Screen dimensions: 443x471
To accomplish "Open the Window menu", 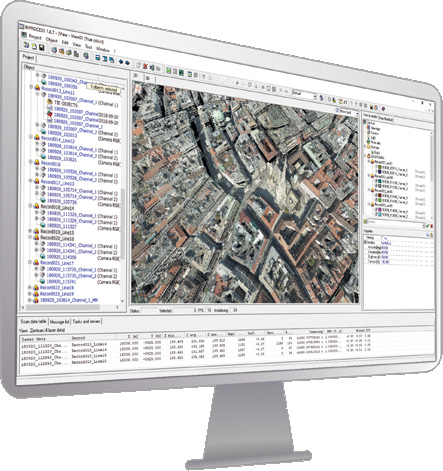I will [103, 49].
